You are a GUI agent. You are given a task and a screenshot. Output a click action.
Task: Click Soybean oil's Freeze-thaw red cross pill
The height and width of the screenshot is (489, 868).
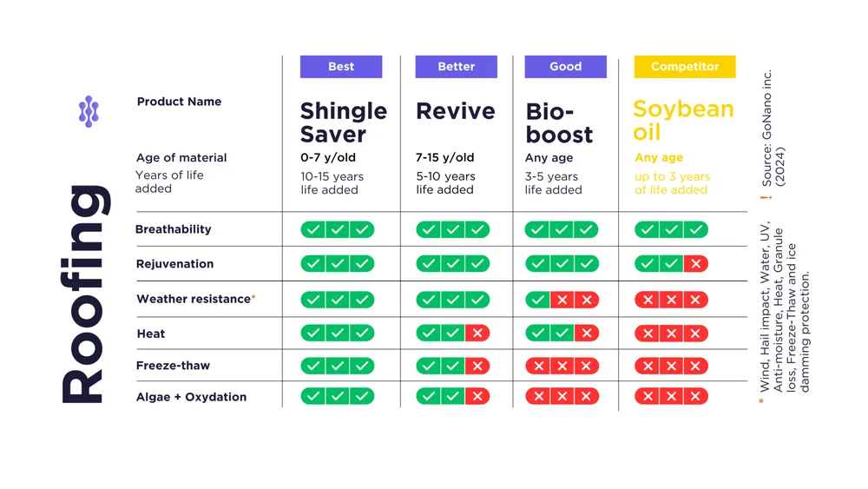[x=671, y=367]
